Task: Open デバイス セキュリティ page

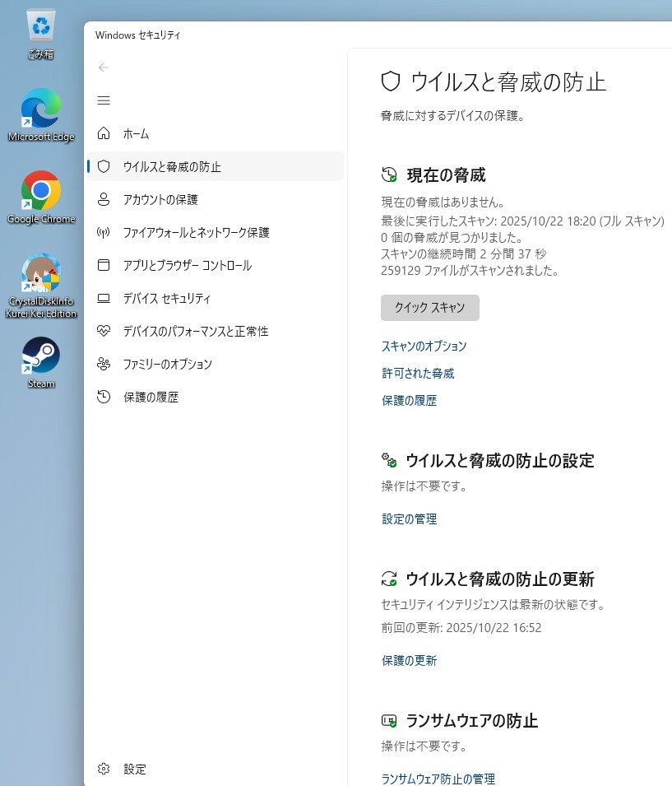Action: 166,298
